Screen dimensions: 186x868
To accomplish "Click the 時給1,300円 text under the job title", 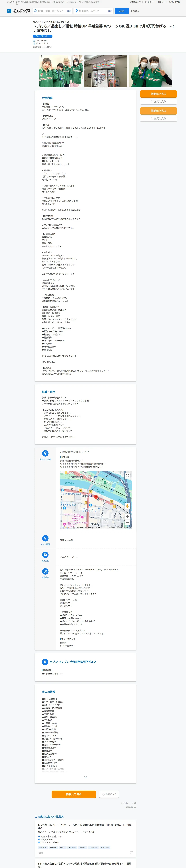I will click(41, 41).
